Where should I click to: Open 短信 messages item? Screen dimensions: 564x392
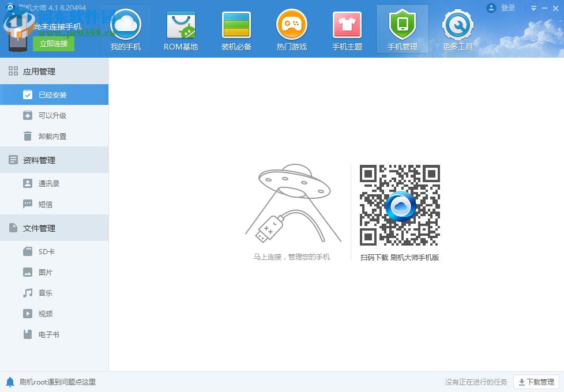point(54,204)
